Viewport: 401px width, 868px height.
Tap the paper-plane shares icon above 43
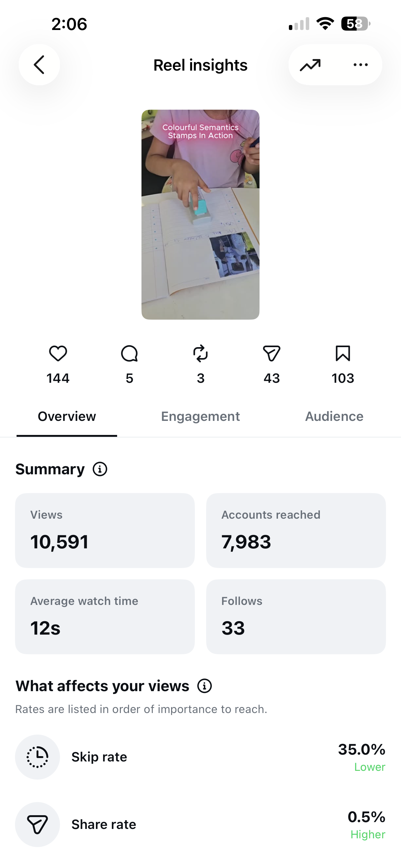(272, 353)
